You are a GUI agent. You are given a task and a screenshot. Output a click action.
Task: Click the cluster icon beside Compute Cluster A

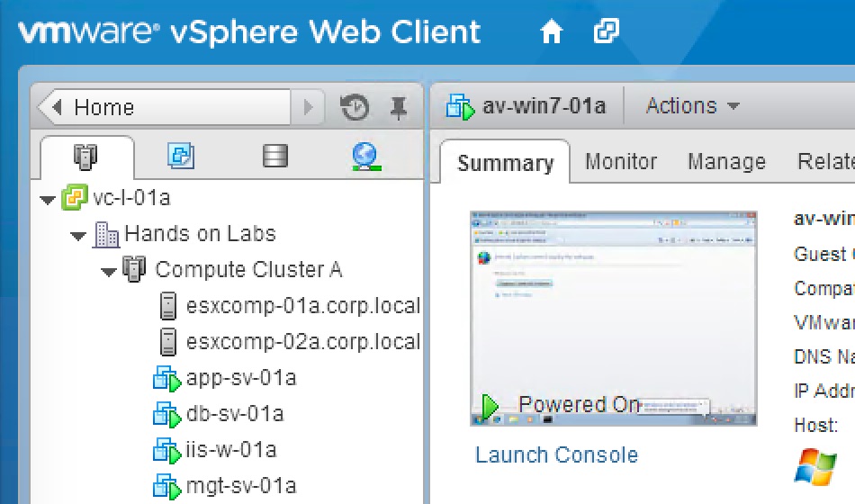tap(134, 269)
